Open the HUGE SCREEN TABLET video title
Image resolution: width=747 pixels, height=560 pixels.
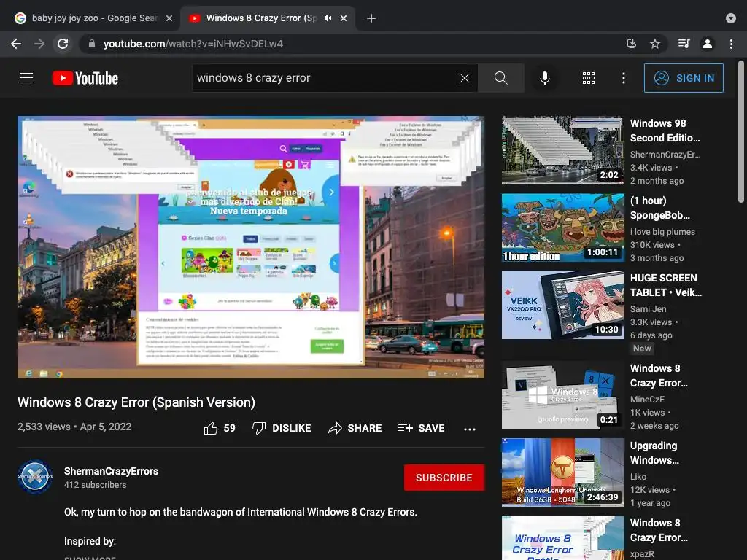coord(666,285)
